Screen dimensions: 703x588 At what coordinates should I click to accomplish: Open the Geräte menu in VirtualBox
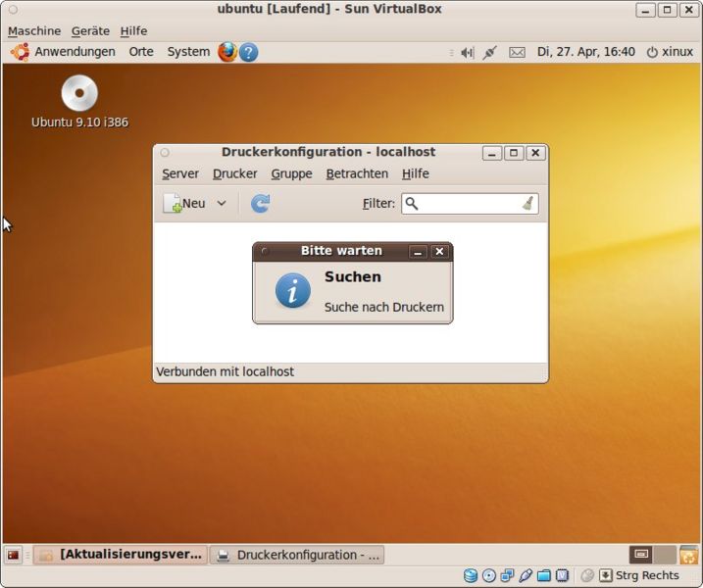coord(90,30)
